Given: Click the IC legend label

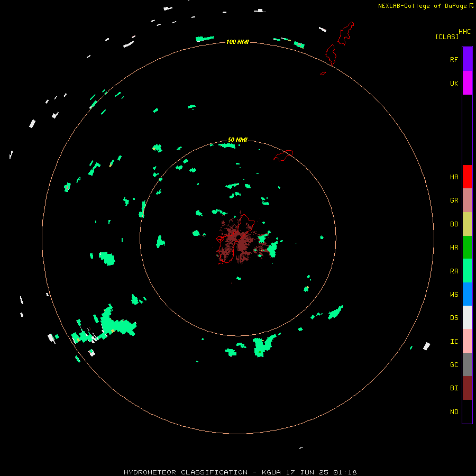Looking at the screenshot, I should (x=454, y=342).
